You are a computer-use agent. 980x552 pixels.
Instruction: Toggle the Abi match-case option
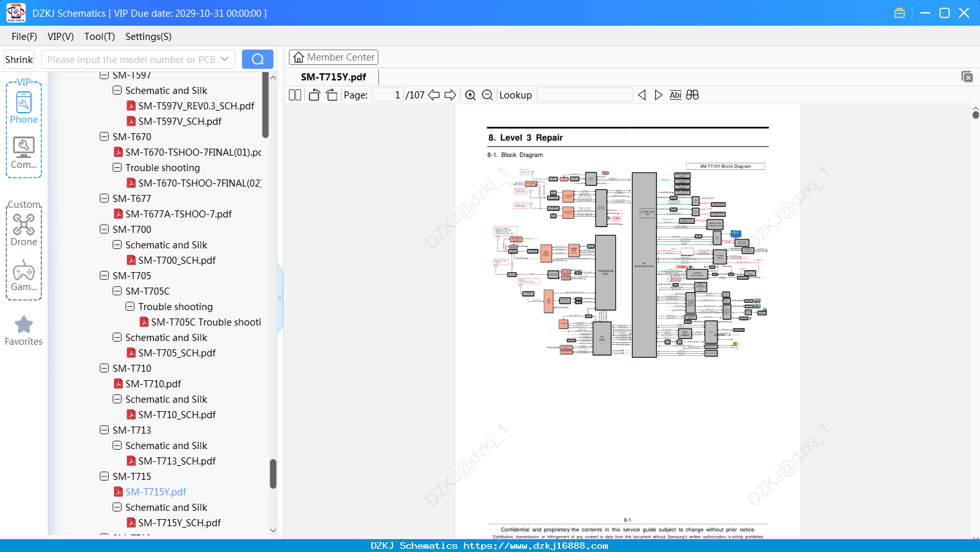675,95
